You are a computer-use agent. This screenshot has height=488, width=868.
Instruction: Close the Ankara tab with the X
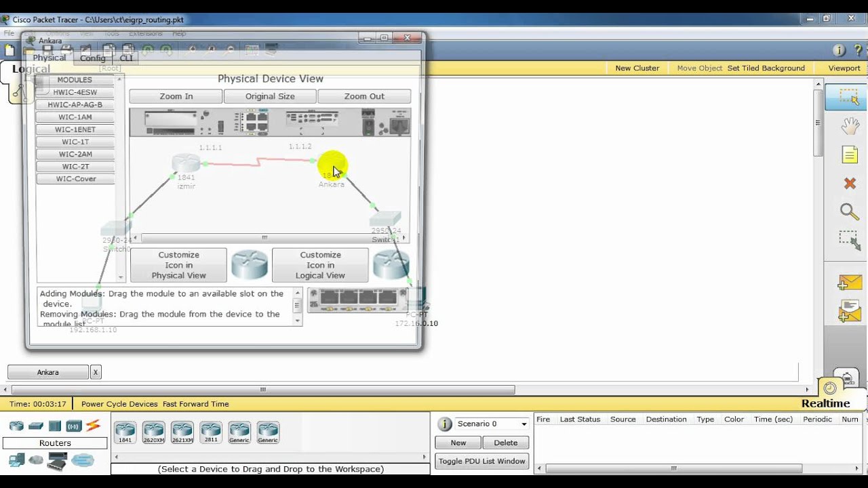[96, 372]
